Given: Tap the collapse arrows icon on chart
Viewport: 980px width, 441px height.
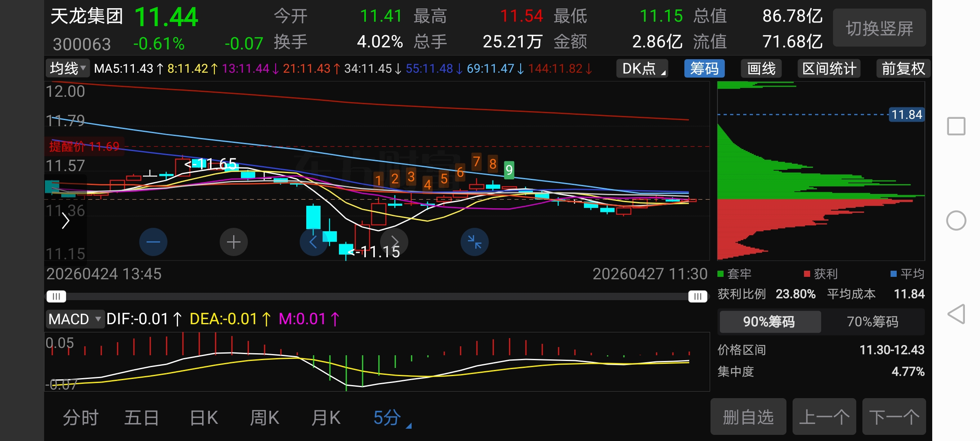Looking at the screenshot, I should [x=474, y=242].
